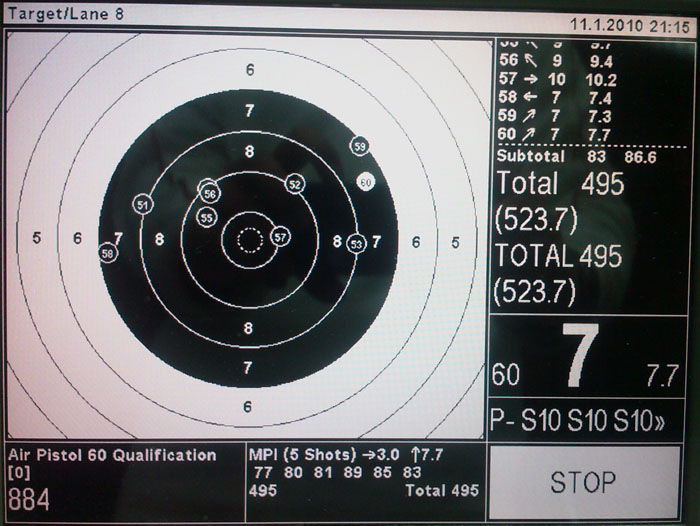Click the 'Air Pistol 60 Qualification' label

tap(112, 455)
